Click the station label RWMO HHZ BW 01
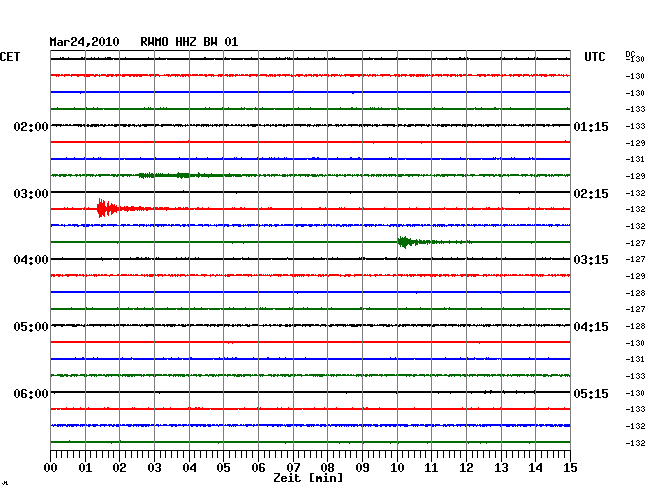650x494 pixels. pos(189,42)
